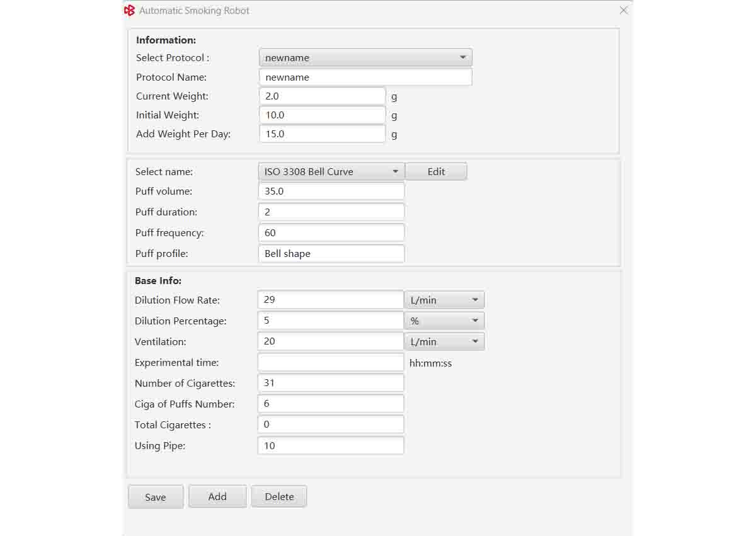Close the Automatic Smoking Robot window
This screenshot has width=756, height=536.
coord(623,11)
